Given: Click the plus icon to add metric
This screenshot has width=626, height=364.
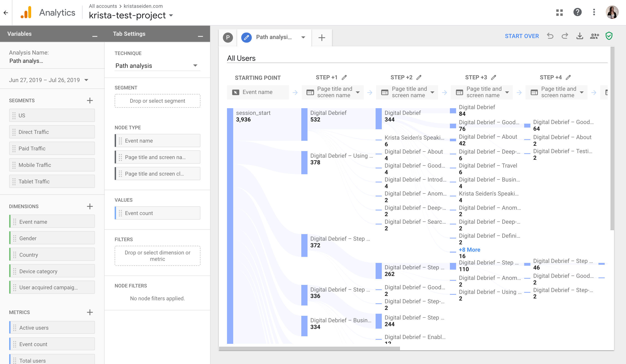Looking at the screenshot, I should coord(90,312).
